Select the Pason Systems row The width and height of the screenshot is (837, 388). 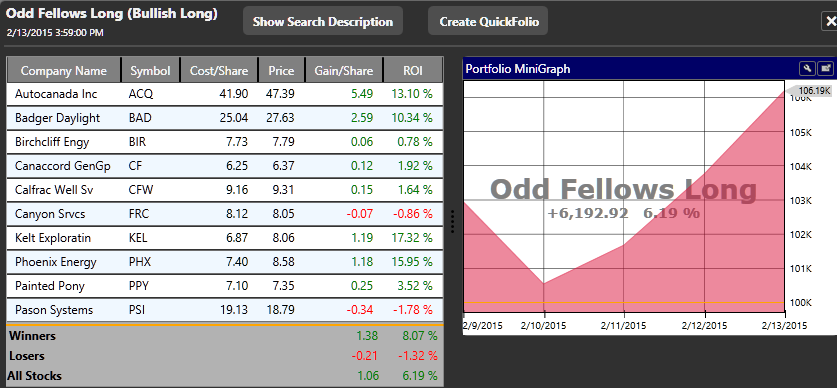click(x=225, y=310)
